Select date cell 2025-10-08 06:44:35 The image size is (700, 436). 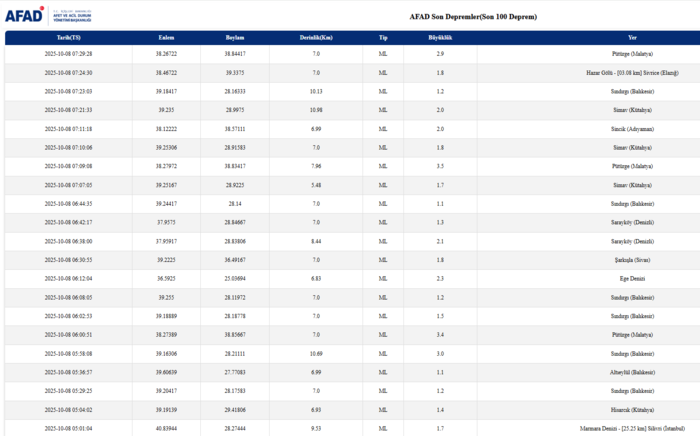[68, 204]
